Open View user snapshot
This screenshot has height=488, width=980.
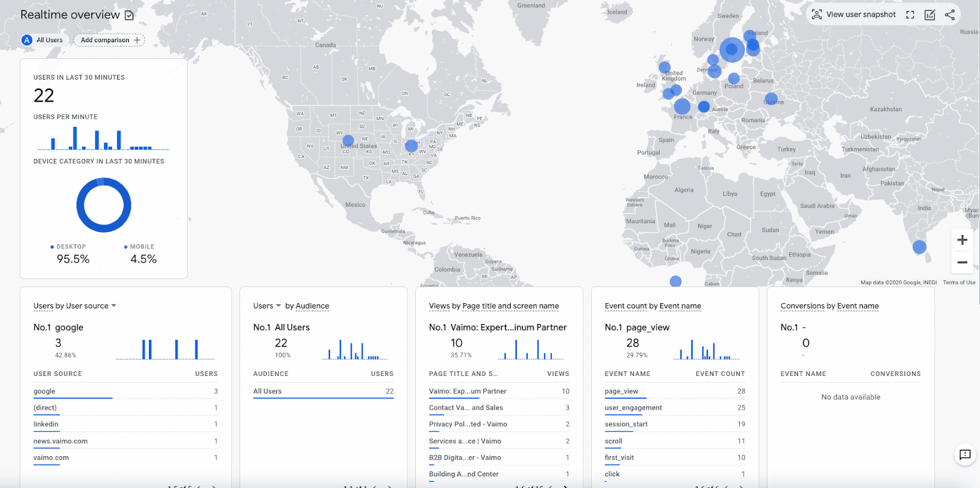tap(854, 15)
